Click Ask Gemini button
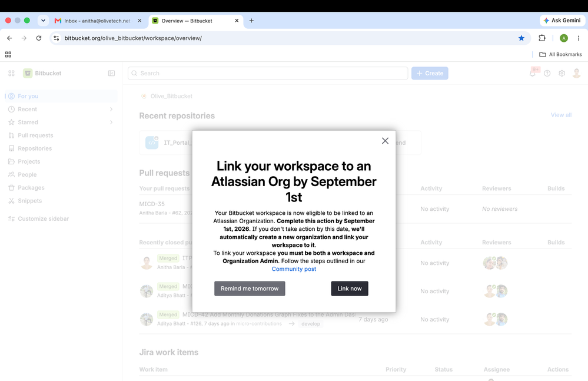The width and height of the screenshot is (588, 381). (x=562, y=20)
